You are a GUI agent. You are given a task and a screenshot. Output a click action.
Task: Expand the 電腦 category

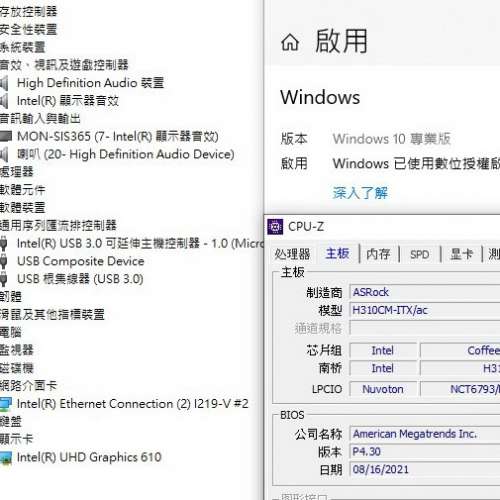pyautogui.click(x=11, y=332)
